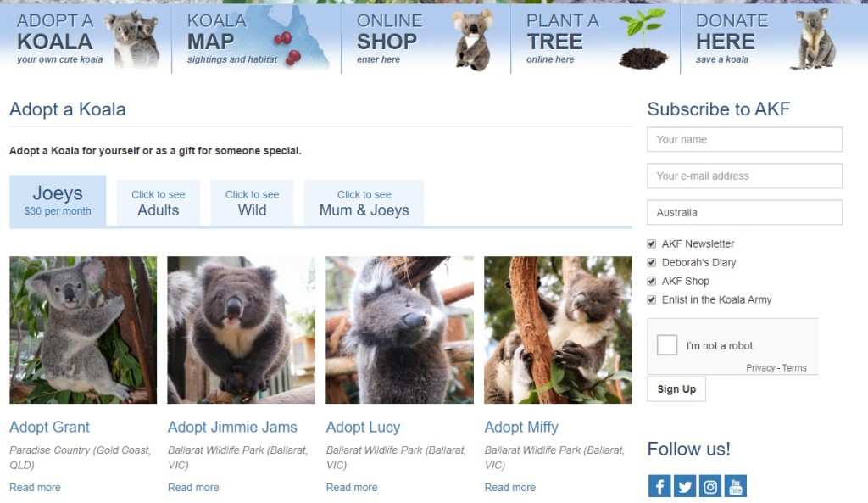
Task: Open the Jimmie Jams koala photo
Action: tap(242, 330)
